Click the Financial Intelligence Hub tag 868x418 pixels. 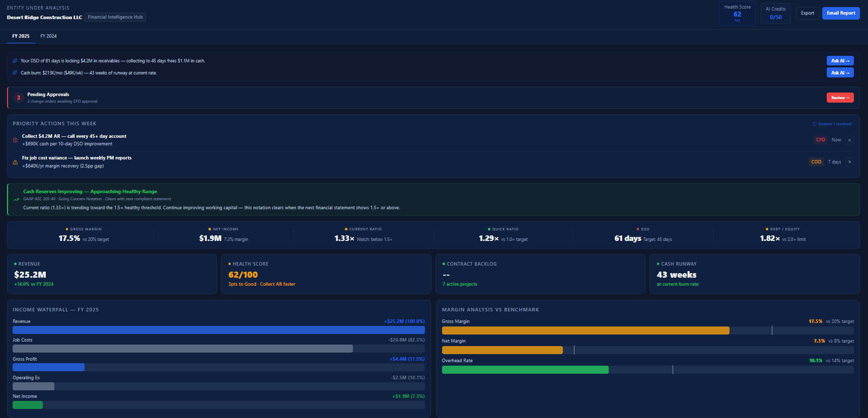pos(115,17)
